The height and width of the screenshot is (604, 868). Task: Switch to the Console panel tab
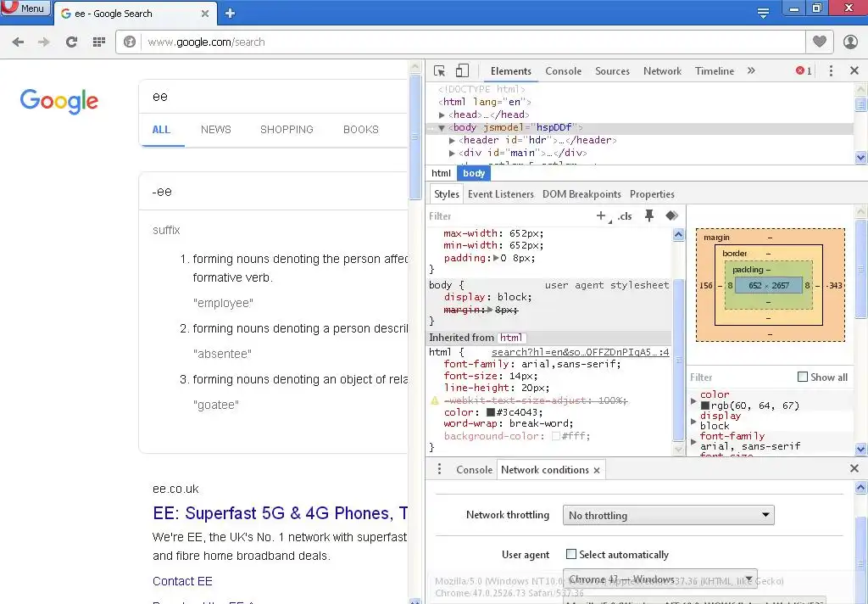click(563, 71)
